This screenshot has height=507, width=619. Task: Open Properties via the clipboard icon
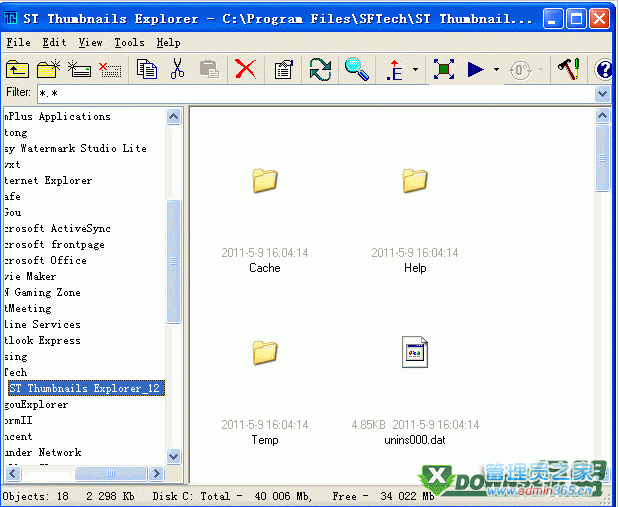pos(283,69)
